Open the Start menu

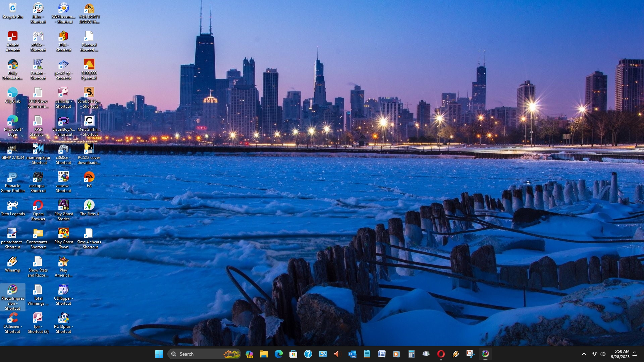[159, 354]
